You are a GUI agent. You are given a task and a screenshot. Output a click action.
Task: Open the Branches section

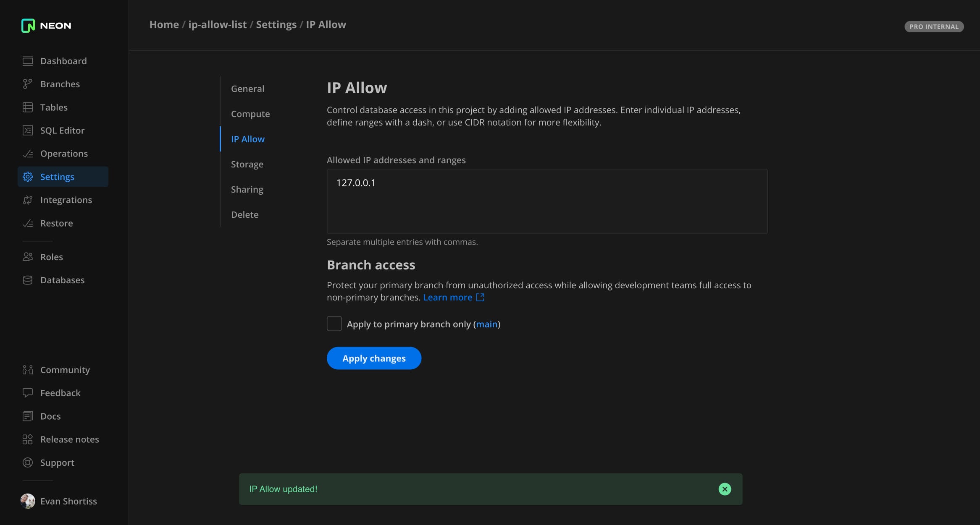coord(60,84)
